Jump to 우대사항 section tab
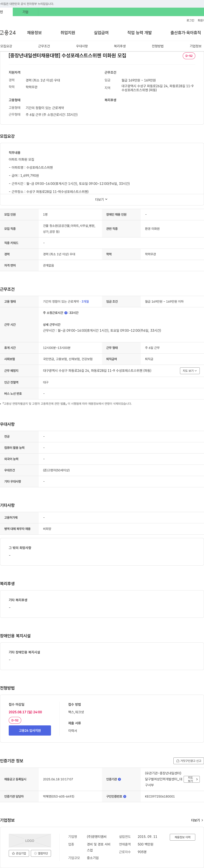The image size is (204, 868). click(x=82, y=46)
